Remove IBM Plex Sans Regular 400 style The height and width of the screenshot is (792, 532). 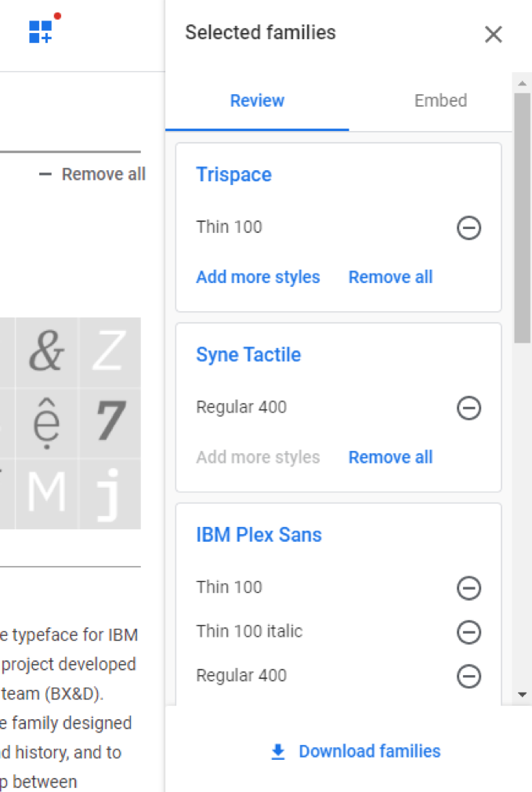pyautogui.click(x=469, y=676)
